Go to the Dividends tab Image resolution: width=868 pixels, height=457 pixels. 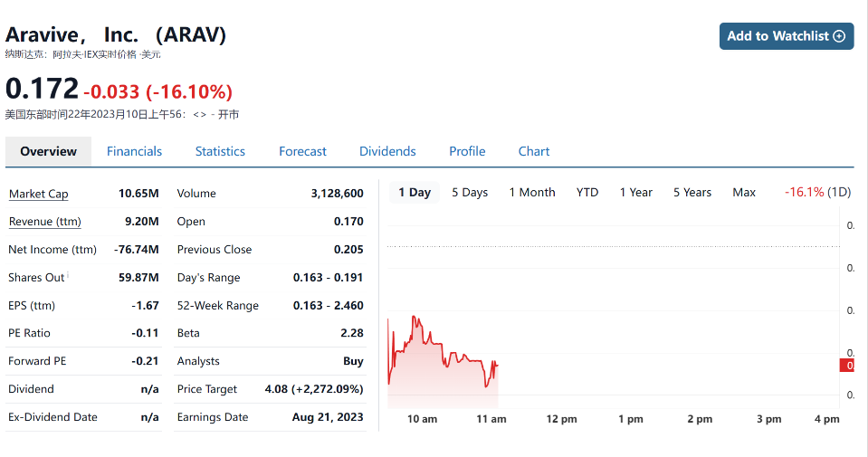tap(387, 151)
